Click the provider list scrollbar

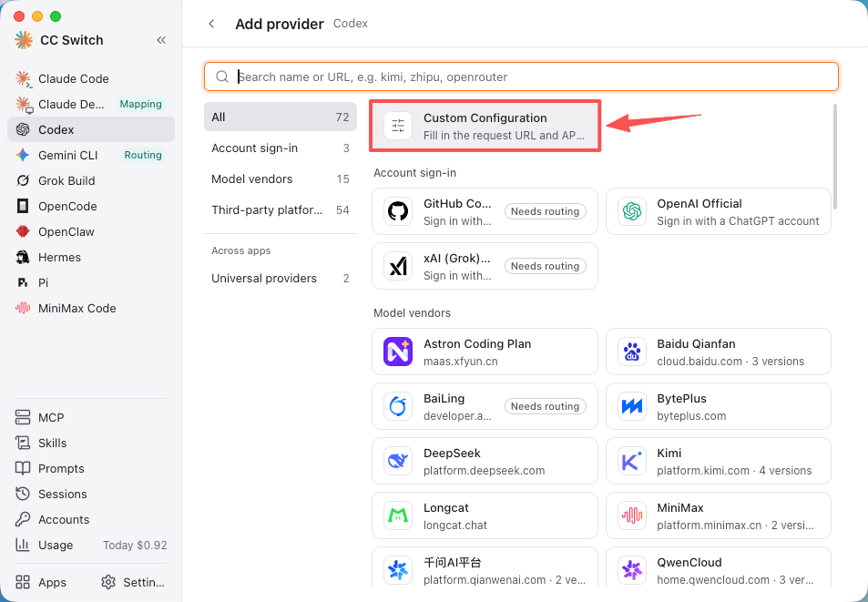coord(835,157)
